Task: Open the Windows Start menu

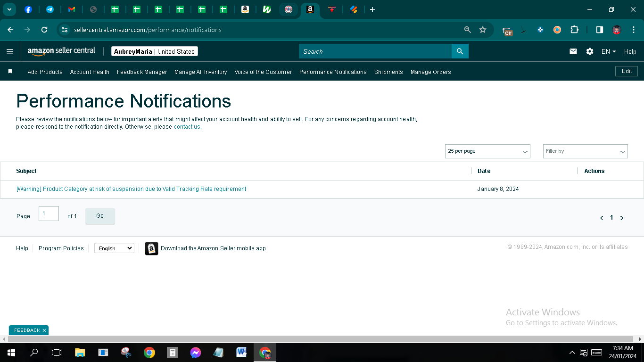Action: (x=11, y=353)
